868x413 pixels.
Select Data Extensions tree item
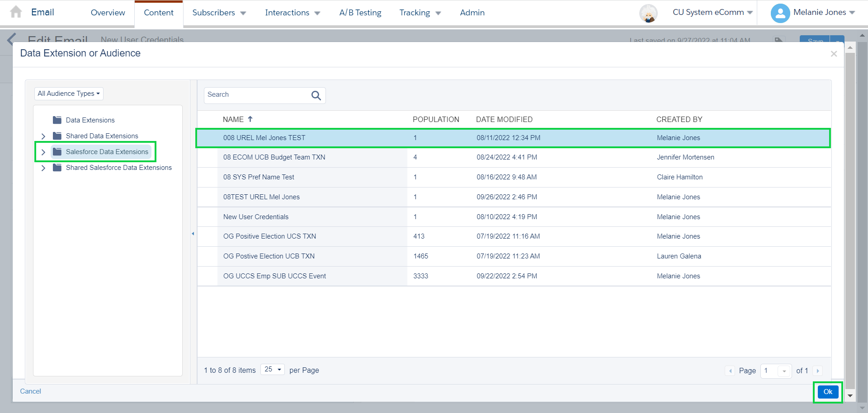point(90,120)
